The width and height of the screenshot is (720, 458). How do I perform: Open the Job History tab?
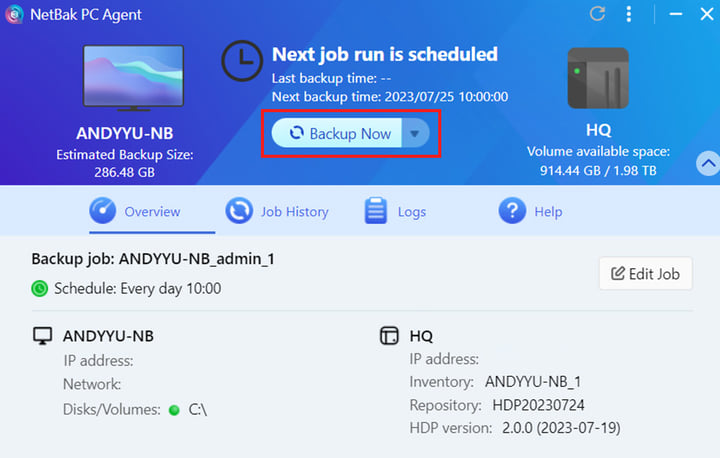(x=277, y=212)
